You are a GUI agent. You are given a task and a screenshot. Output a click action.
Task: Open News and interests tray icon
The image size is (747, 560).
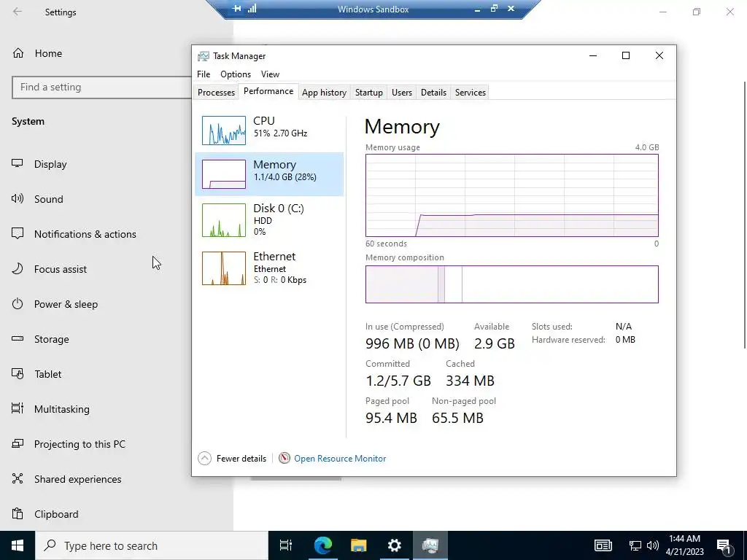pos(603,545)
